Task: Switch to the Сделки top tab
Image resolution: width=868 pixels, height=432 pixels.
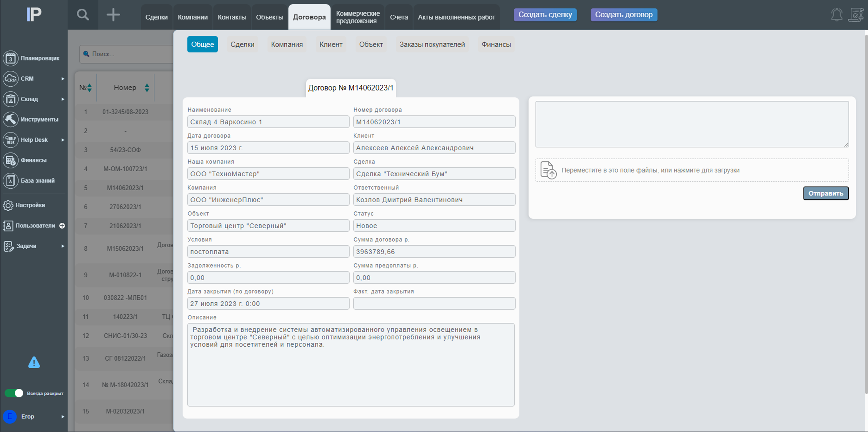Action: click(156, 17)
